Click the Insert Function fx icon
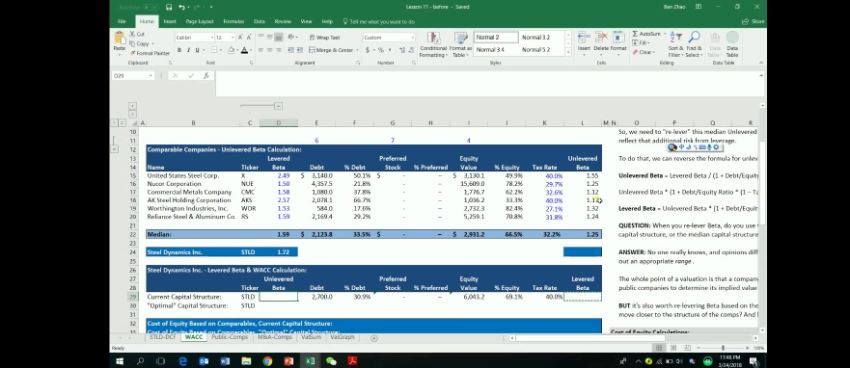This screenshot has width=850, height=368. (206, 76)
